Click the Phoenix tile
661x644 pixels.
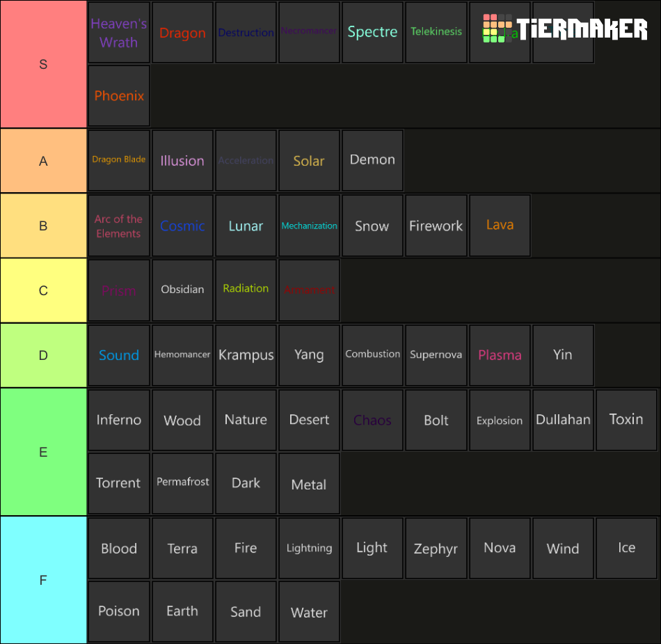tap(118, 95)
